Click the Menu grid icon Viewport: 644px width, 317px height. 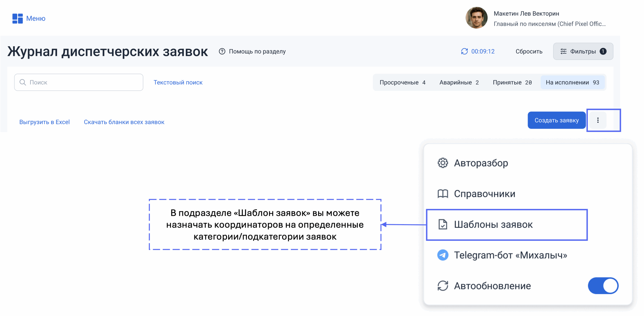click(x=18, y=18)
